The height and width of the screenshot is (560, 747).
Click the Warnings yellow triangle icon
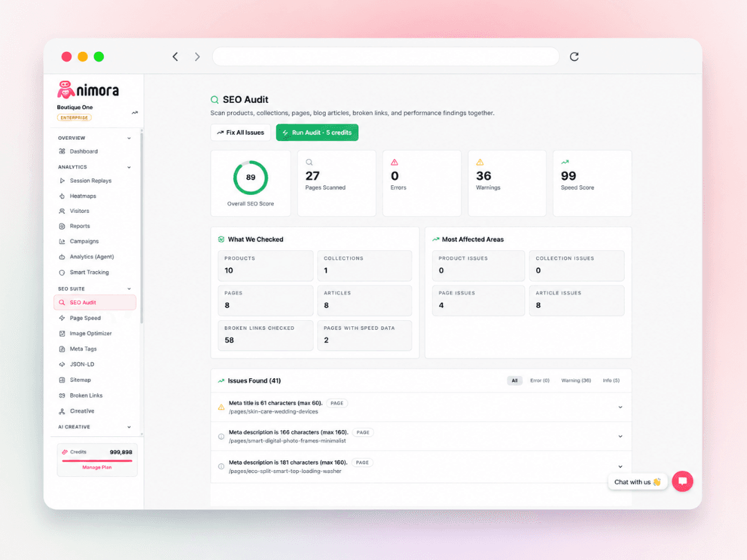(x=480, y=162)
